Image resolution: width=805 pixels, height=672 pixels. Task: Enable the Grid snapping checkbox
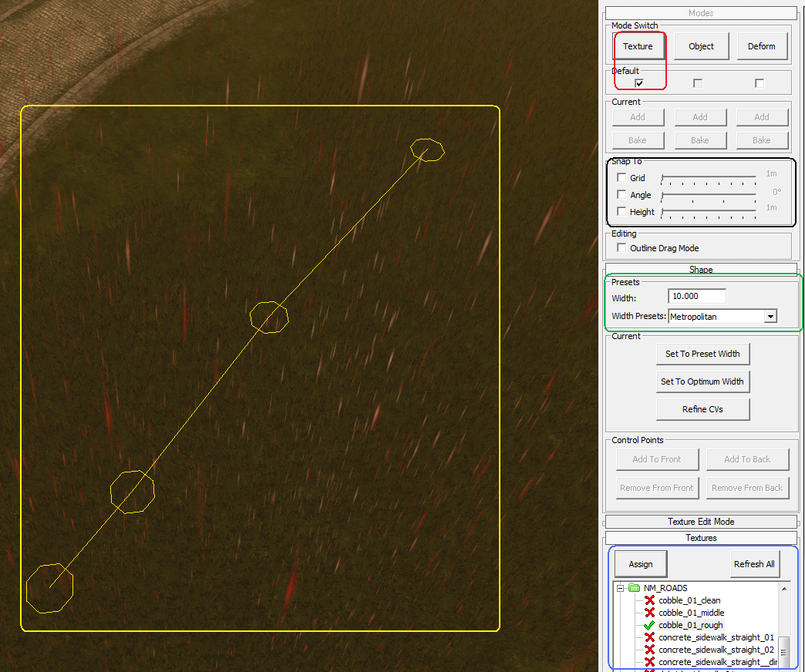click(x=621, y=177)
